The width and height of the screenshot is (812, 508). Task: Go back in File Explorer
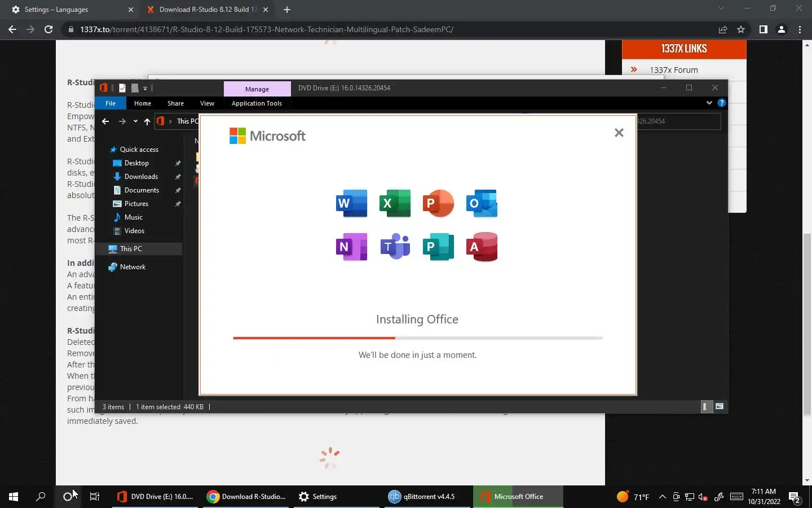point(105,121)
